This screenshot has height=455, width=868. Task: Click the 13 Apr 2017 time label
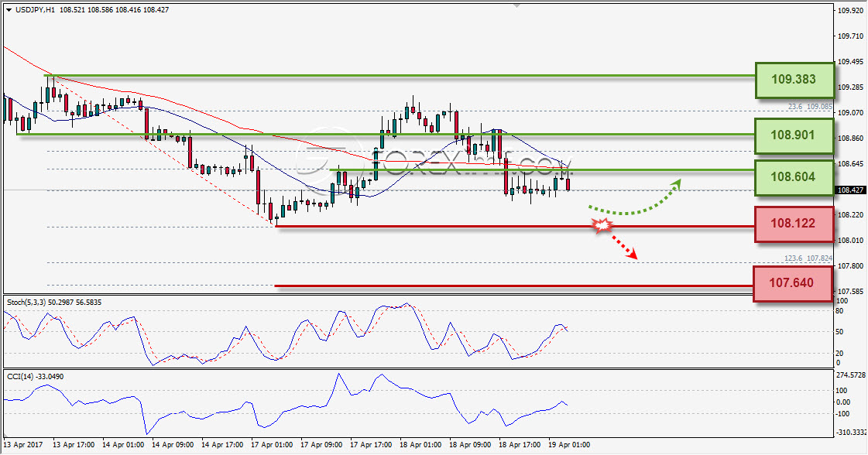(23, 445)
